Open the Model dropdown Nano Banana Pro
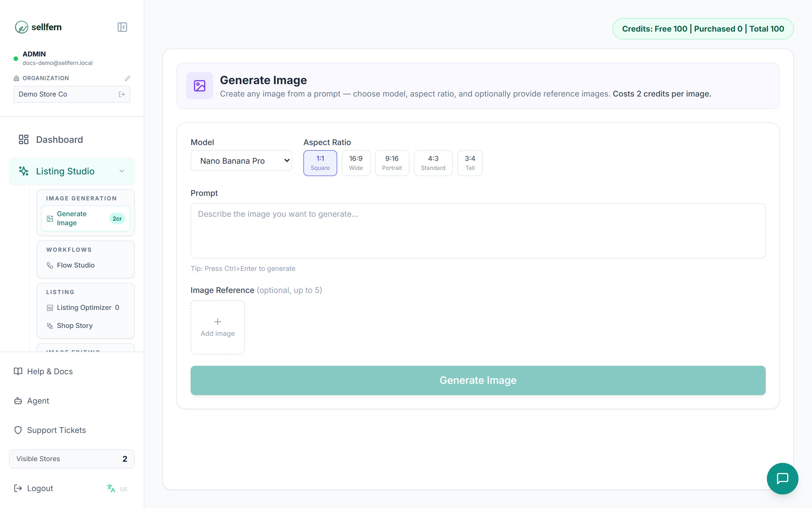This screenshot has height=508, width=812. click(x=241, y=161)
